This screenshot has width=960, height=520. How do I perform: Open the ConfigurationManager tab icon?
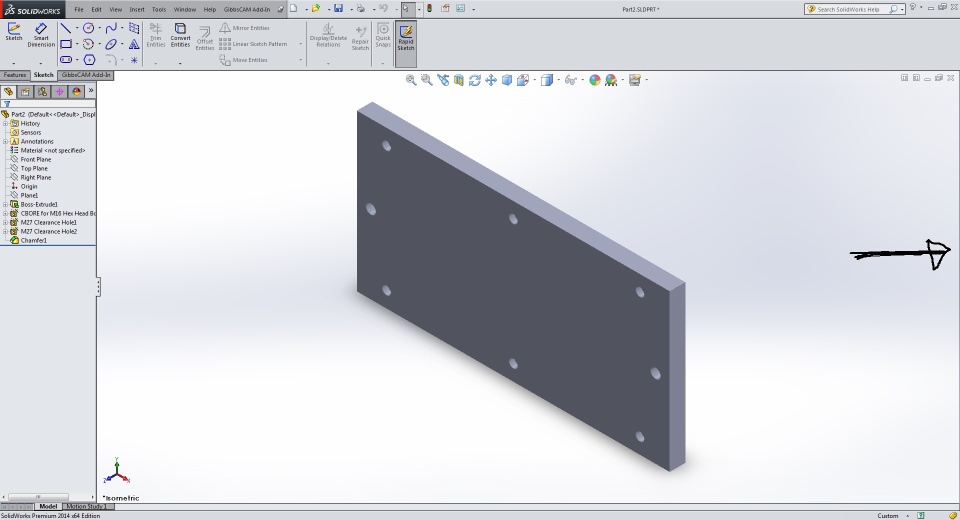42,91
